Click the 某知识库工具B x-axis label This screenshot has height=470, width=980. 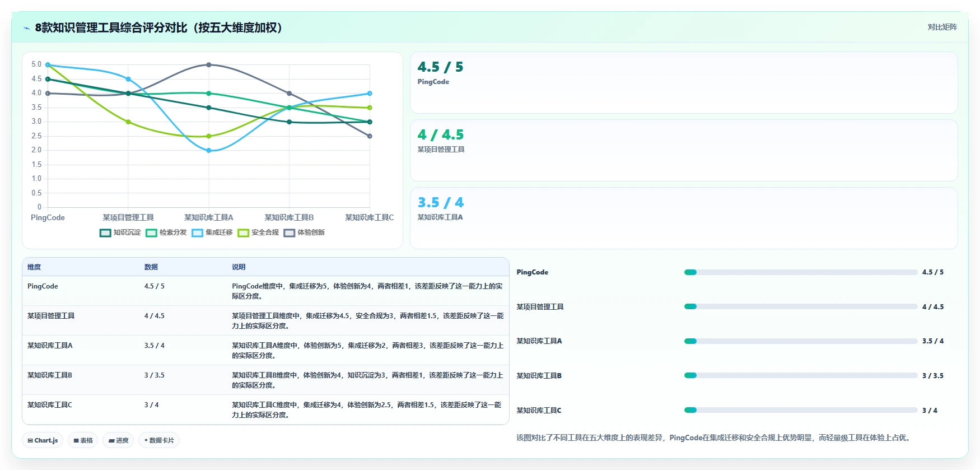(x=289, y=218)
